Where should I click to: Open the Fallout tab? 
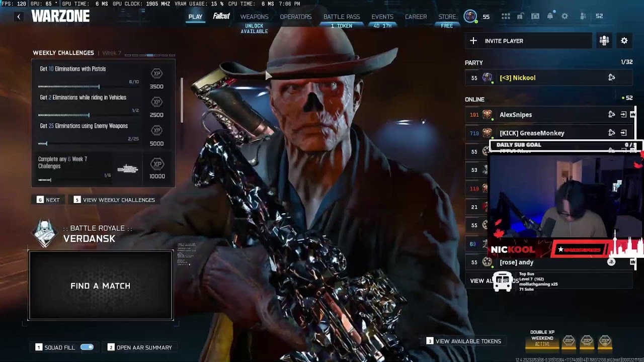[221, 16]
